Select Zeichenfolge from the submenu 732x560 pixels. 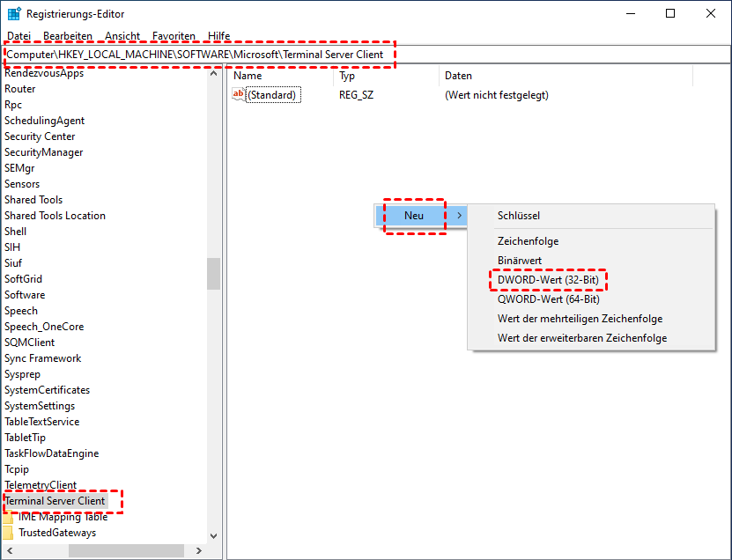(x=528, y=241)
